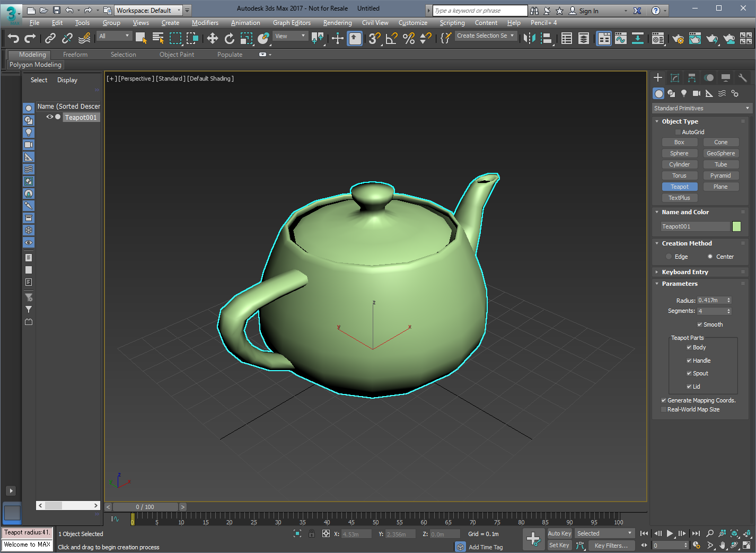
Task: Open the Utilities wrench panel
Action: 743,78
